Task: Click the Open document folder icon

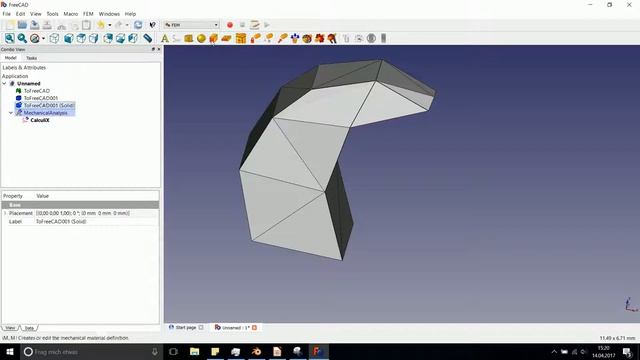Action: pos(22,25)
